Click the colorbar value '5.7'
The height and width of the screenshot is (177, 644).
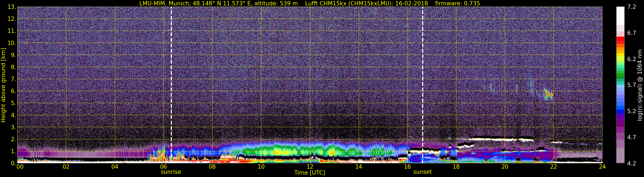tap(632, 85)
